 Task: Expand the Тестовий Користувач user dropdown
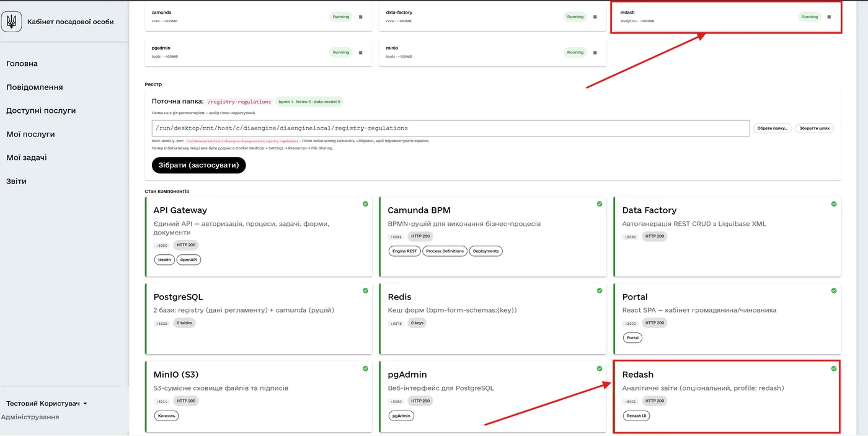(47, 404)
